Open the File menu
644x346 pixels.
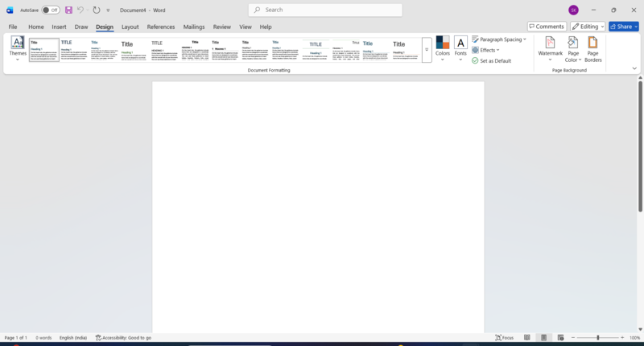pyautogui.click(x=13, y=27)
